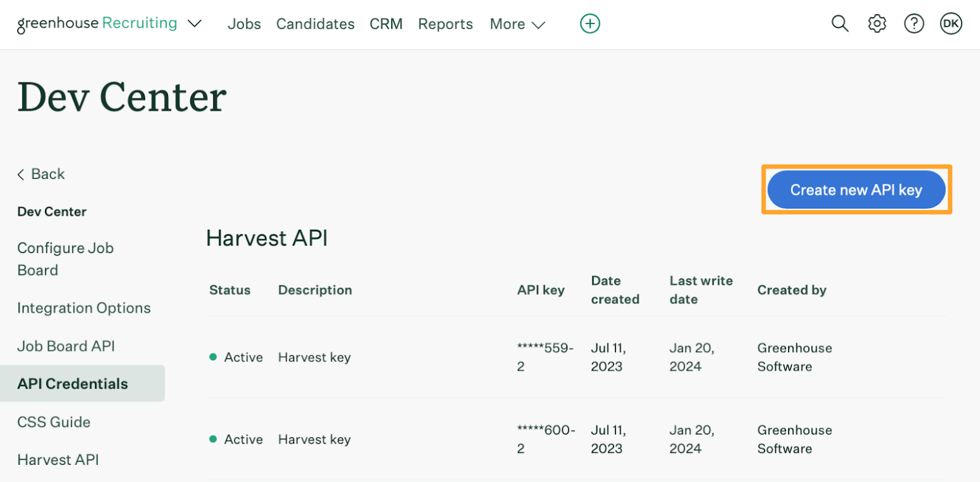Open CSS Guide in sidebar
980x482 pixels.
54,422
